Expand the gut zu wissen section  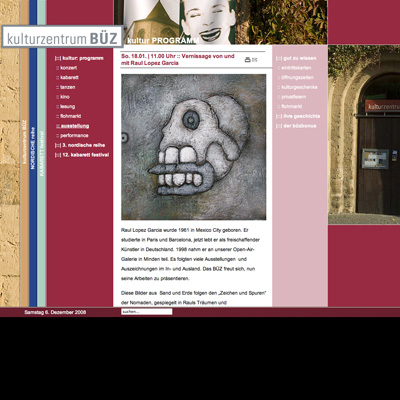tap(296, 58)
